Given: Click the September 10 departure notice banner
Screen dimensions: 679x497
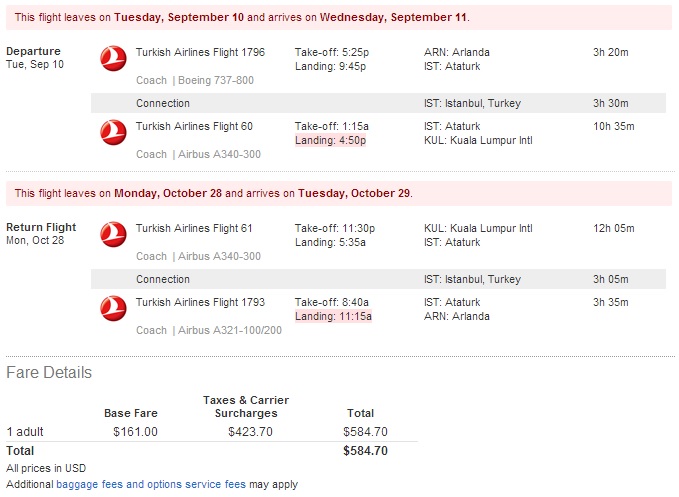Looking at the screenshot, I should click(x=339, y=17).
